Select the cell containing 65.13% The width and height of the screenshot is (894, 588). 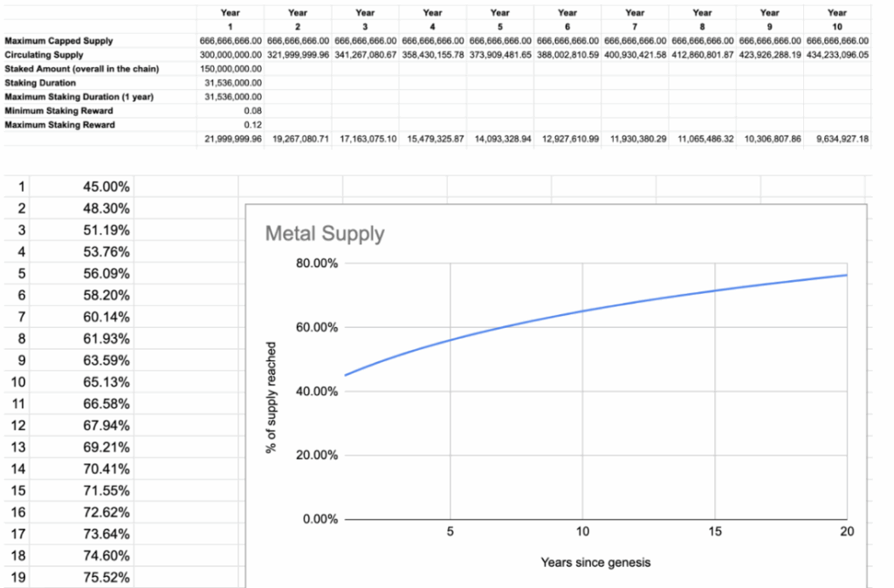click(x=106, y=382)
